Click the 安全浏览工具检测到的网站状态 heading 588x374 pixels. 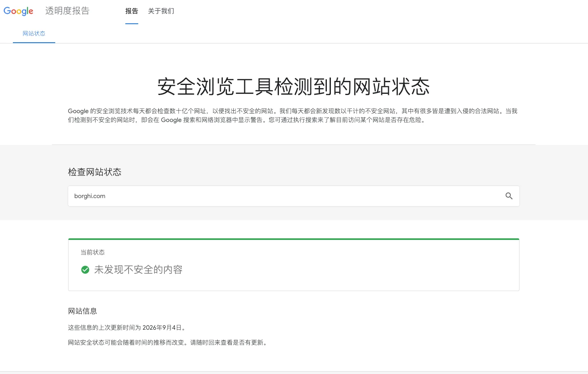click(x=293, y=87)
